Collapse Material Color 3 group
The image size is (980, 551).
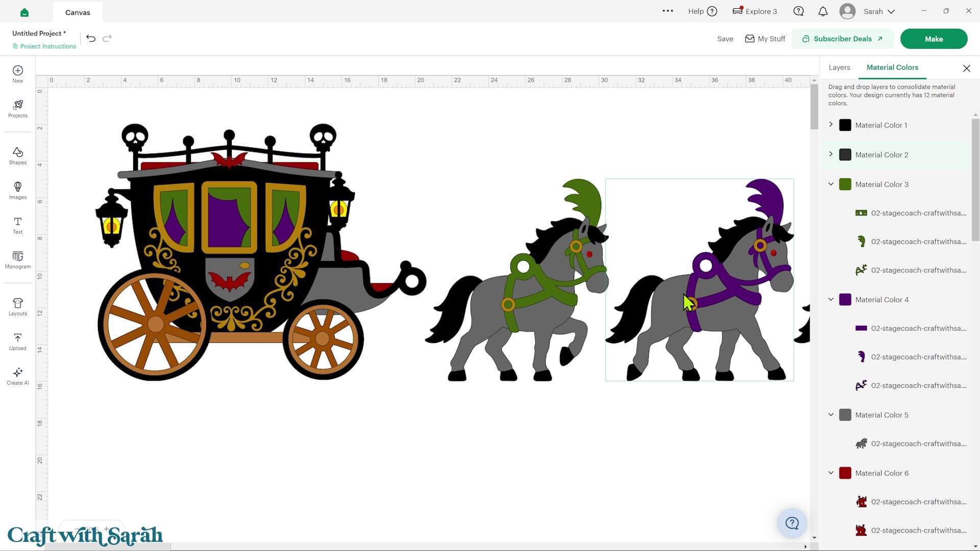pyautogui.click(x=830, y=184)
